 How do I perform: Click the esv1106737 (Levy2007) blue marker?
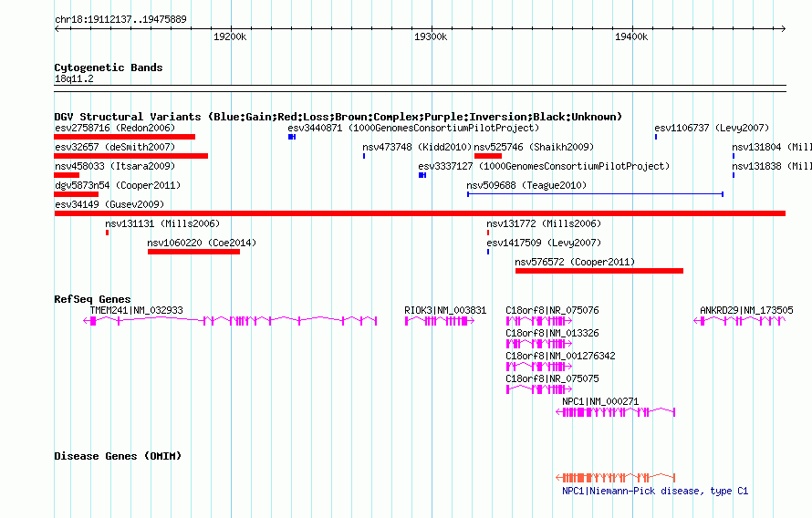click(656, 137)
